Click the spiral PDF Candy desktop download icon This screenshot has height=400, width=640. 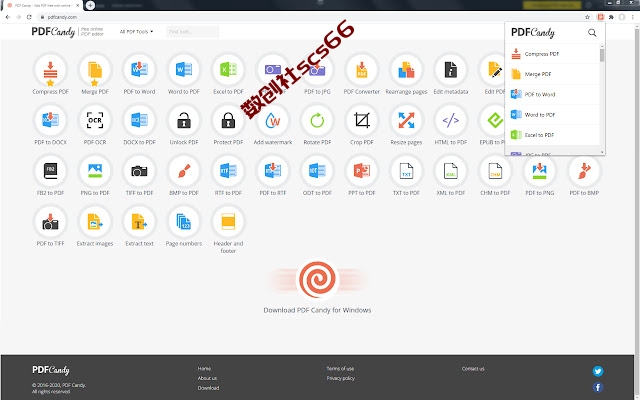point(317,280)
